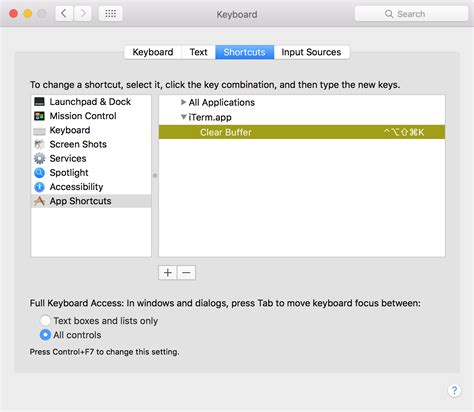
Task: Select the All controls radio button
Action: tap(45, 335)
